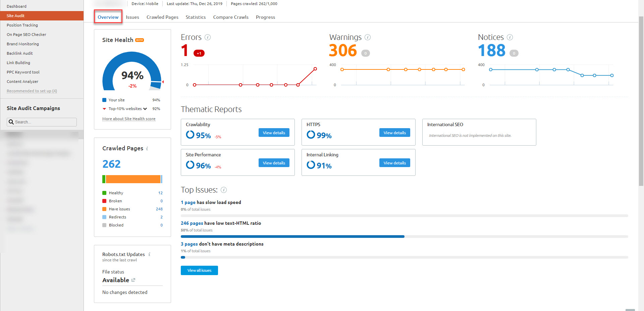Screen dimensions: 644x311
Task: Click the Robots.txt Updates info icon
Action: 149,254
